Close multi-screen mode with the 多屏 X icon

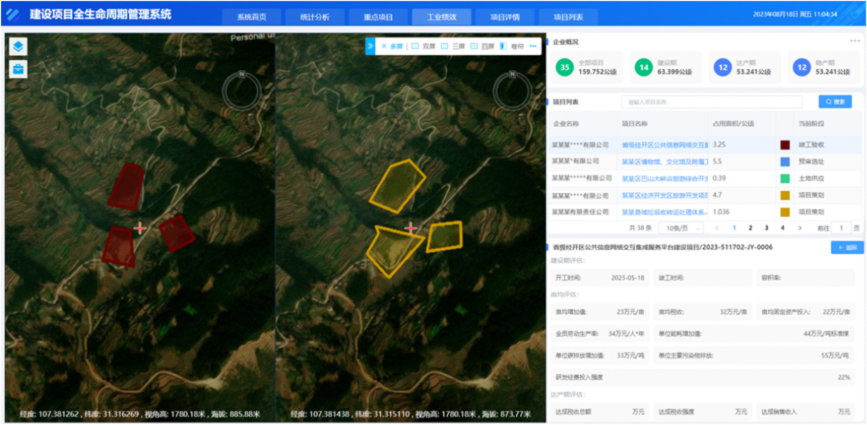coord(383,46)
